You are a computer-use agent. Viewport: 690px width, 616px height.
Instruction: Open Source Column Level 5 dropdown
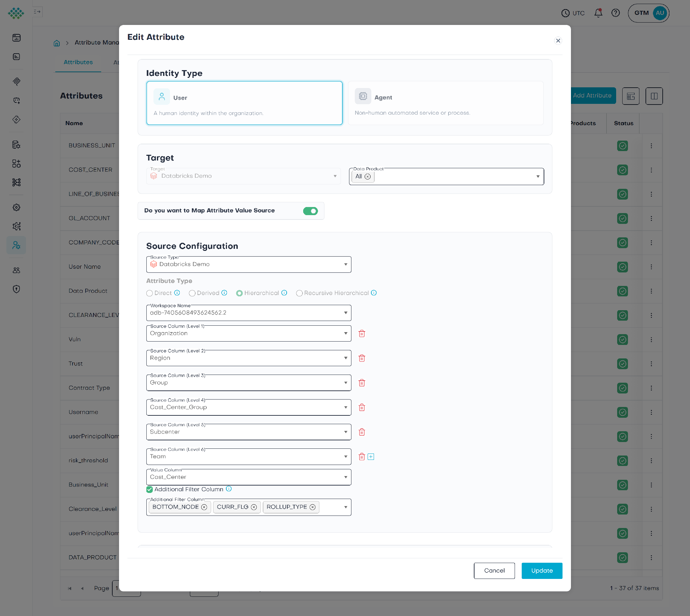pyautogui.click(x=249, y=432)
